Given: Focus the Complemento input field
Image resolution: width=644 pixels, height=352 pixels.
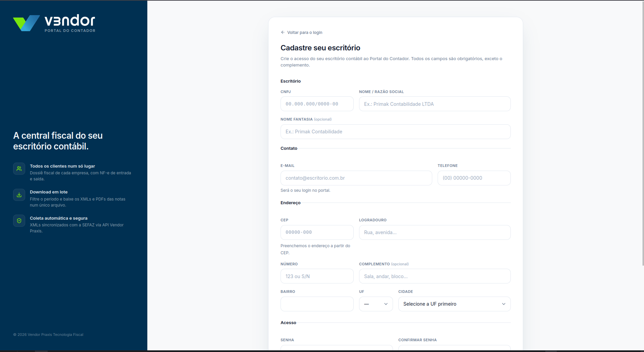Looking at the screenshot, I should point(435,276).
